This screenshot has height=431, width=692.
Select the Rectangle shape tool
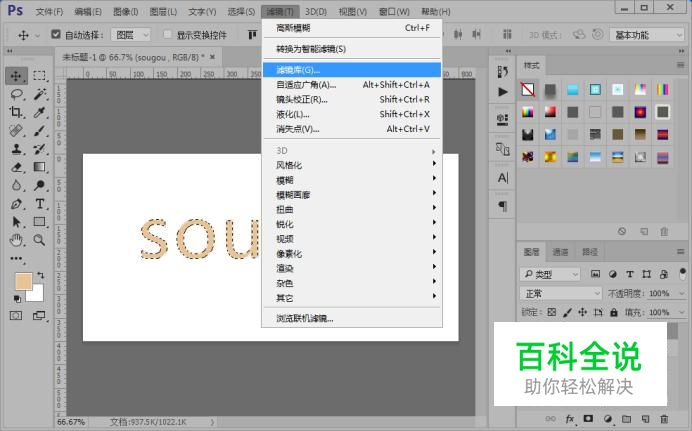tap(39, 222)
